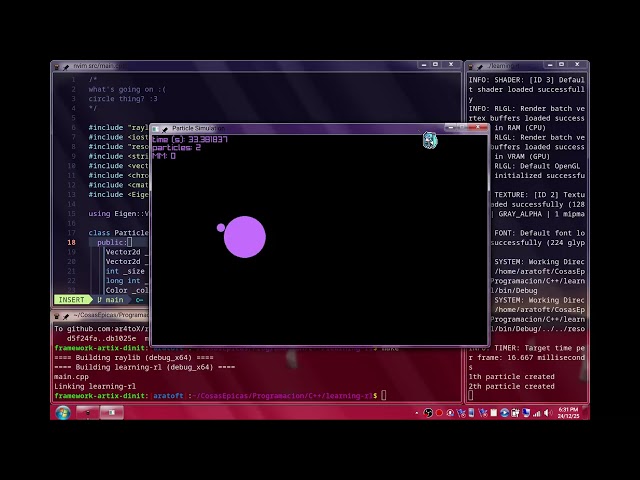
Task: Click the "using Eigen::V" line
Action: click(118, 213)
